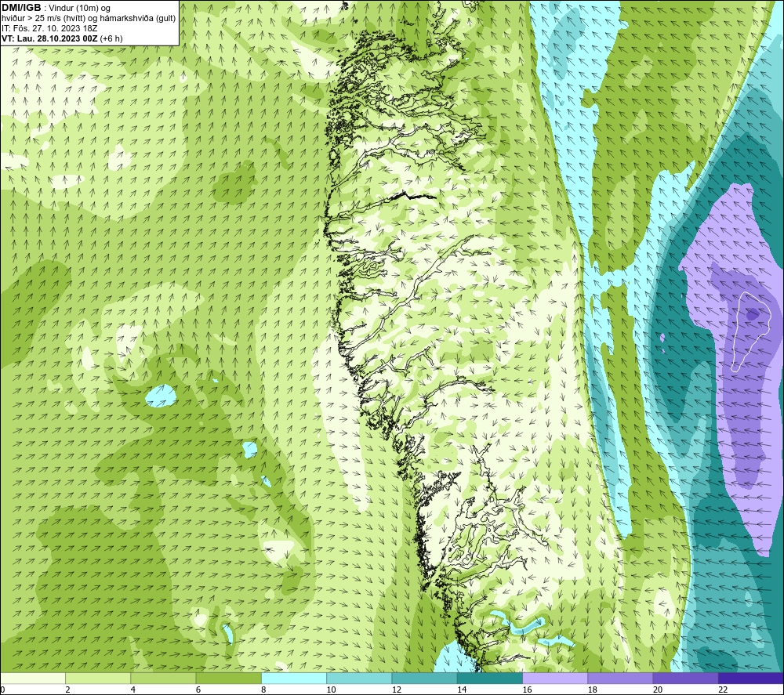Click the 12–14 m/s teal legend swatch
This screenshot has height=695, width=784.
pos(424,678)
